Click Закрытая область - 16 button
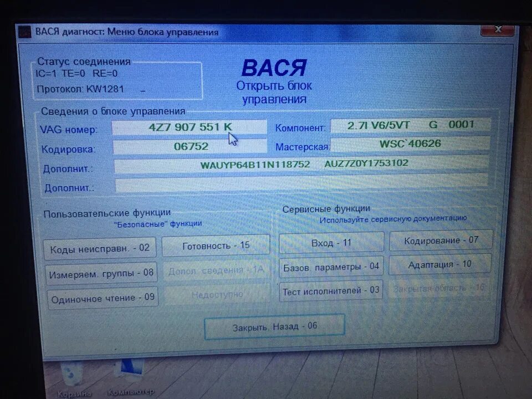Image resolution: width=532 pixels, height=399 pixels. (x=439, y=288)
